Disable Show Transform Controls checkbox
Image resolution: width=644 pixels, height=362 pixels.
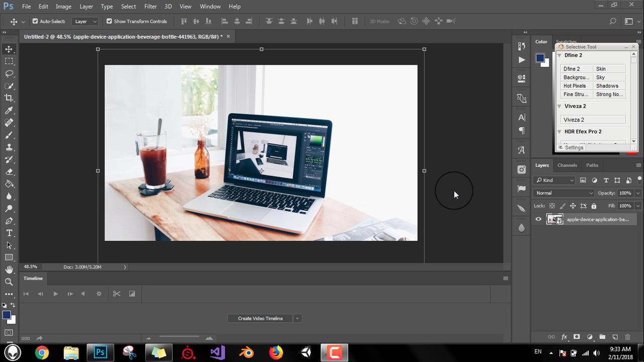click(x=109, y=21)
